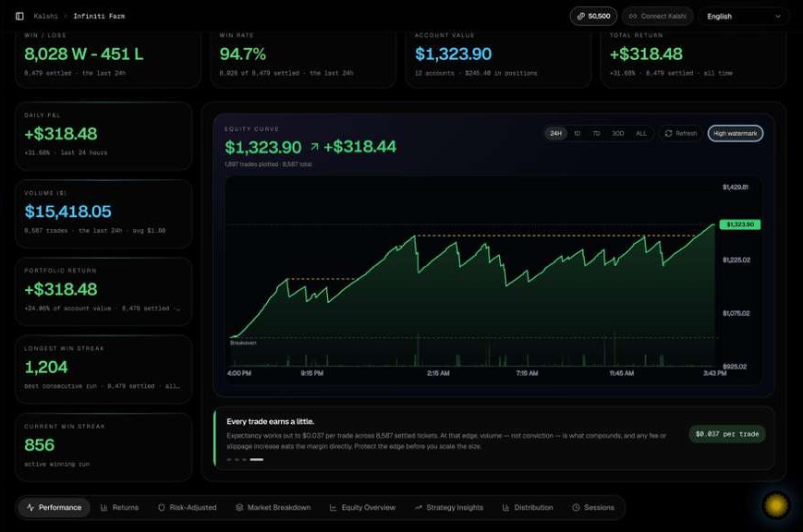Switch to the Returns tab
This screenshot has width=803, height=532.
(119, 507)
